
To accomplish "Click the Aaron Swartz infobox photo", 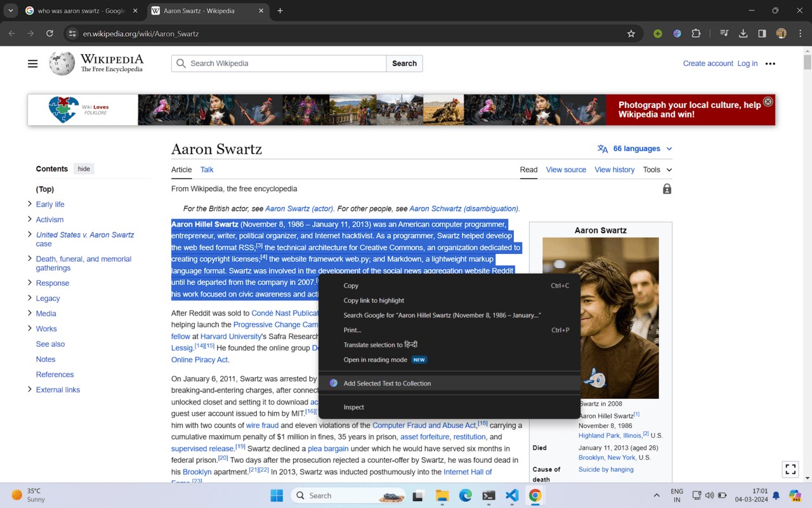I will point(601,318).
